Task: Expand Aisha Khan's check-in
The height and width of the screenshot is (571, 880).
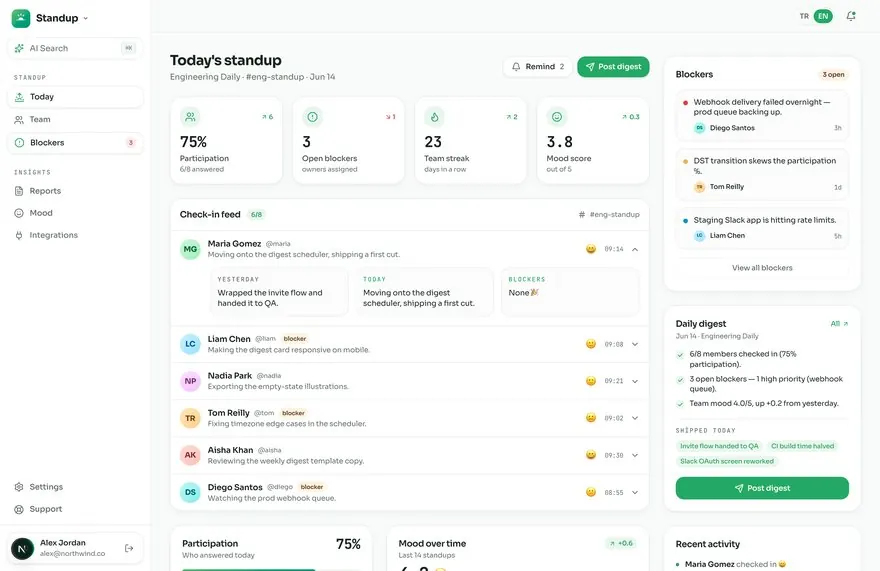Action: (635, 455)
